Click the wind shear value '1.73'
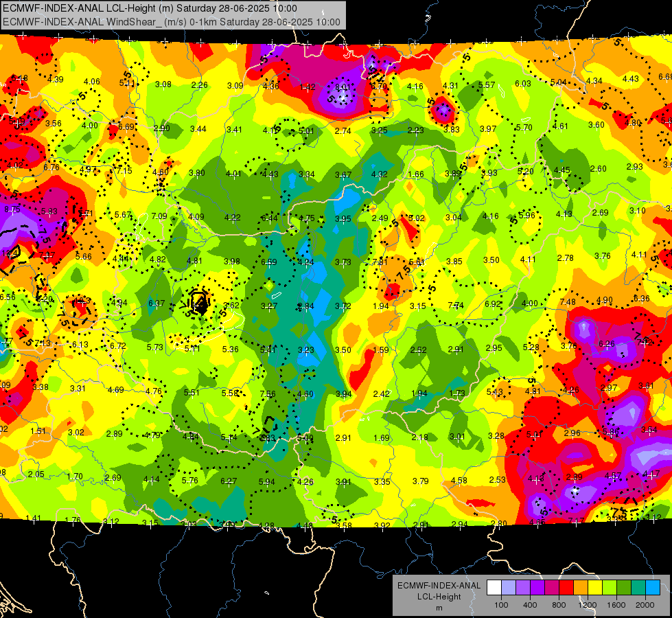The width and height of the screenshot is (672, 618). coord(457,393)
